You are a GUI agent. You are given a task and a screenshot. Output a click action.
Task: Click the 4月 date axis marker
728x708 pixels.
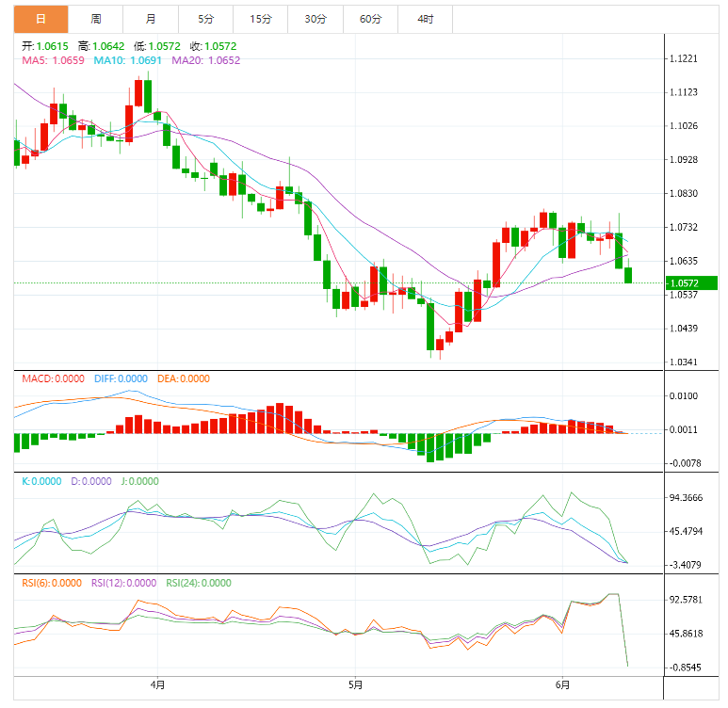[x=157, y=684]
